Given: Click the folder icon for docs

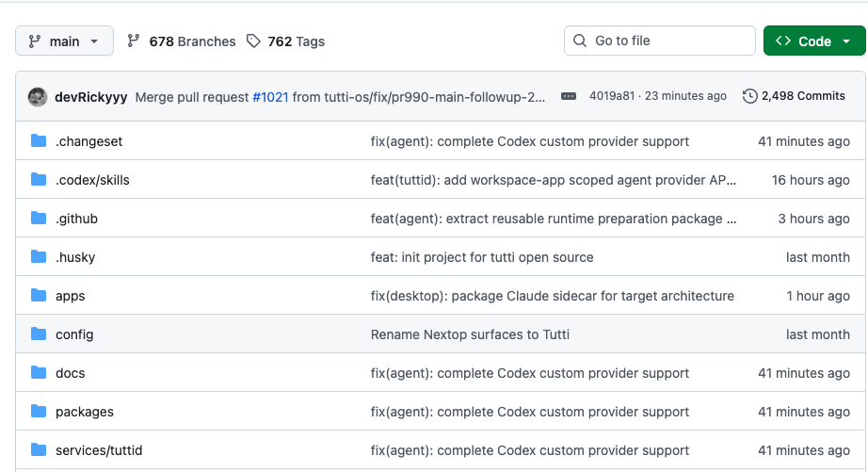Looking at the screenshot, I should [39, 372].
